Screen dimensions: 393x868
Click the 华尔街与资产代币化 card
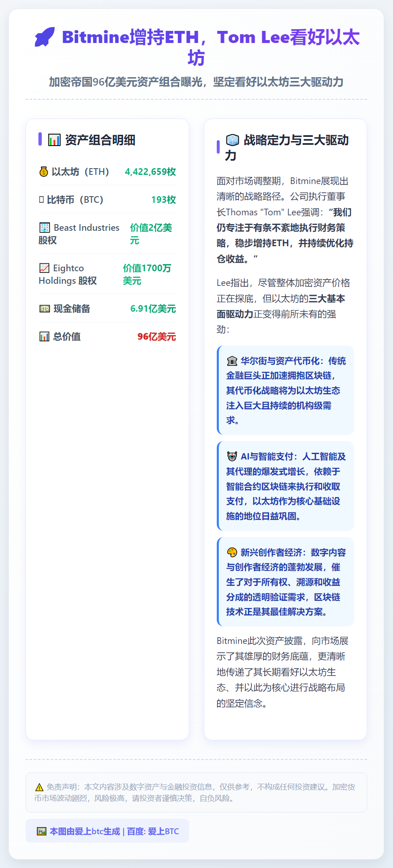pyautogui.click(x=285, y=390)
